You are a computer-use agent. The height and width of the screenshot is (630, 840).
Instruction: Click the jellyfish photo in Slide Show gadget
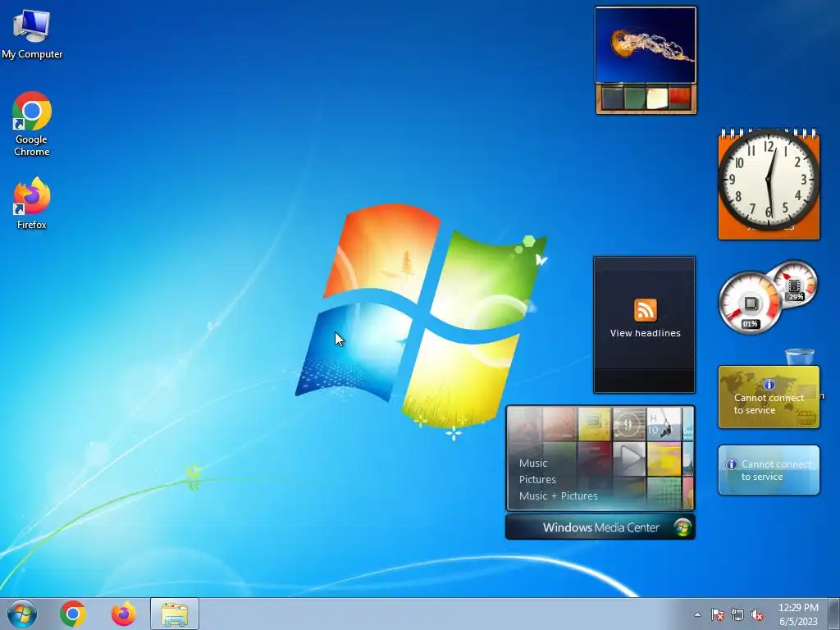(646, 46)
